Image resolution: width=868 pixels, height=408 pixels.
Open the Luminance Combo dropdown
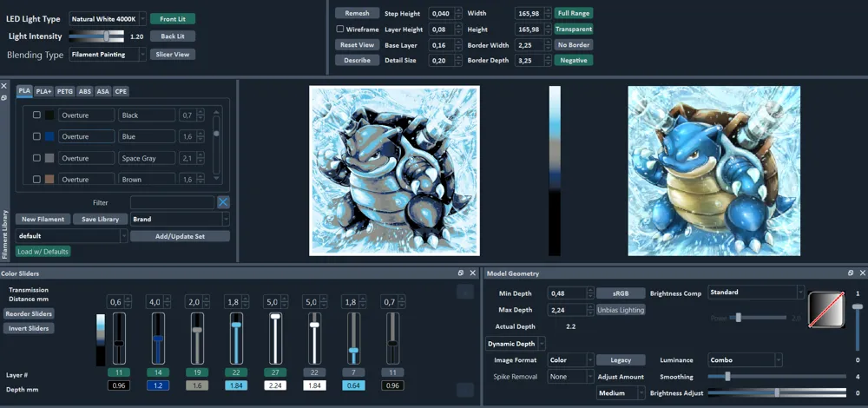(x=745, y=360)
